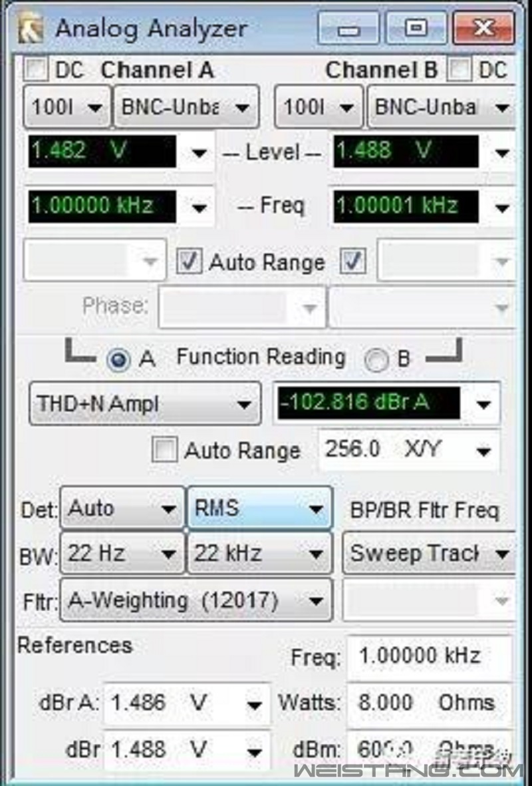Expand the RMS detector type dropdown

(259, 509)
